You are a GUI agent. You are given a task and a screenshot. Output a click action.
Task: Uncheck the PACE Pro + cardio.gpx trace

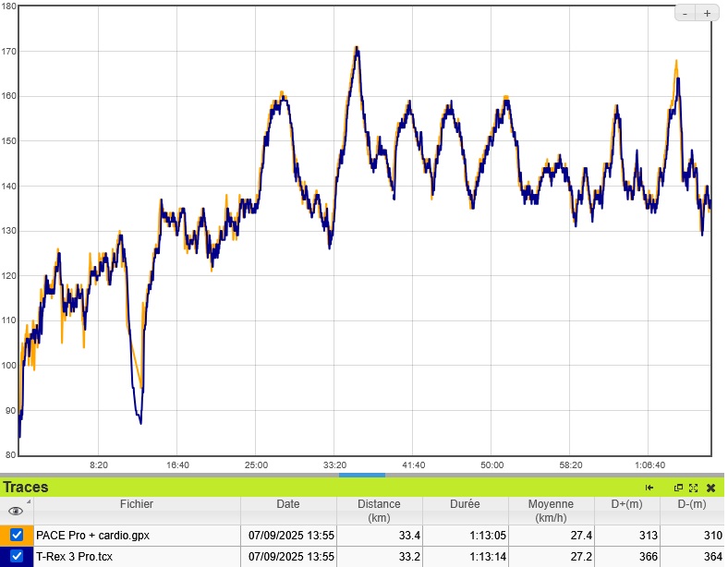[x=17, y=536]
